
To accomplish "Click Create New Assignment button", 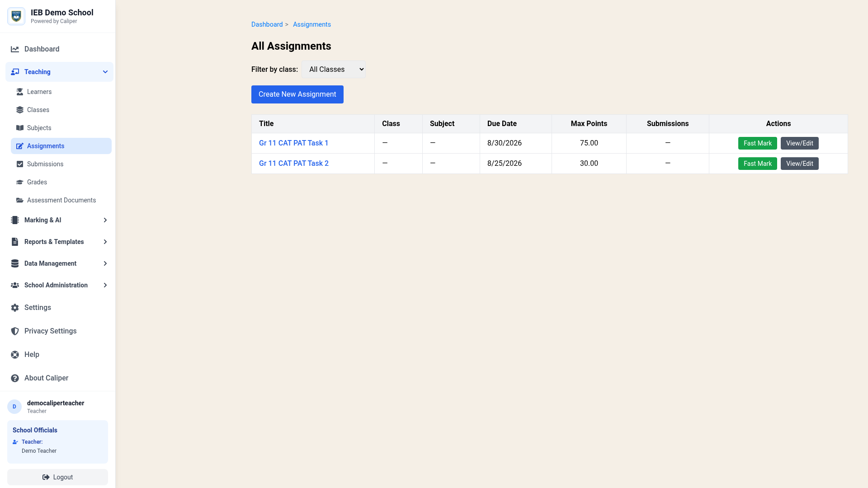I will [x=297, y=94].
